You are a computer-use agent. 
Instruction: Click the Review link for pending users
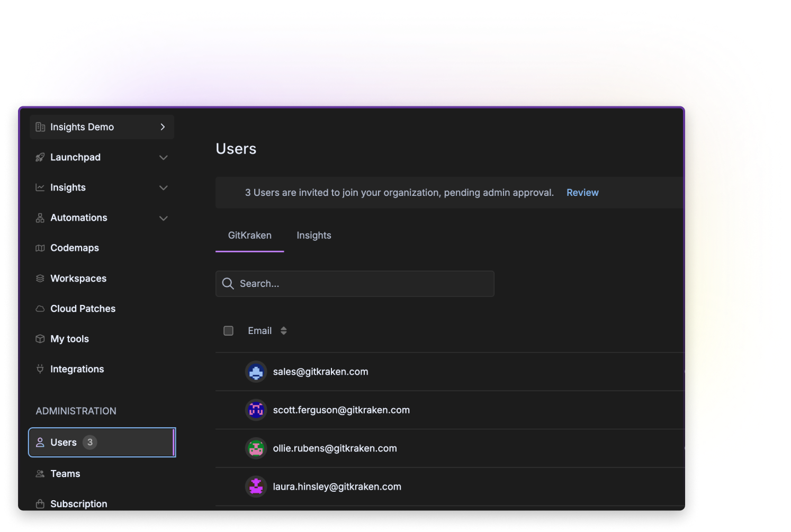pyautogui.click(x=582, y=192)
